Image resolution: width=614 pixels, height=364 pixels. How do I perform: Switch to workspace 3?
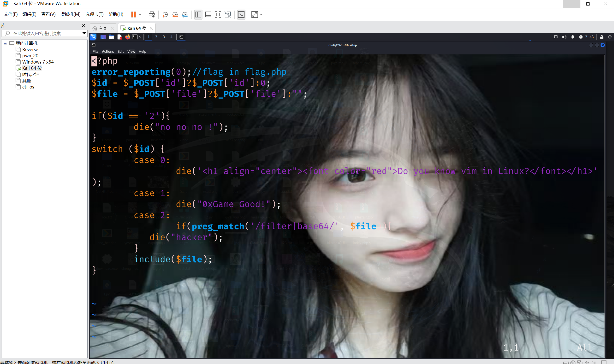(x=164, y=37)
